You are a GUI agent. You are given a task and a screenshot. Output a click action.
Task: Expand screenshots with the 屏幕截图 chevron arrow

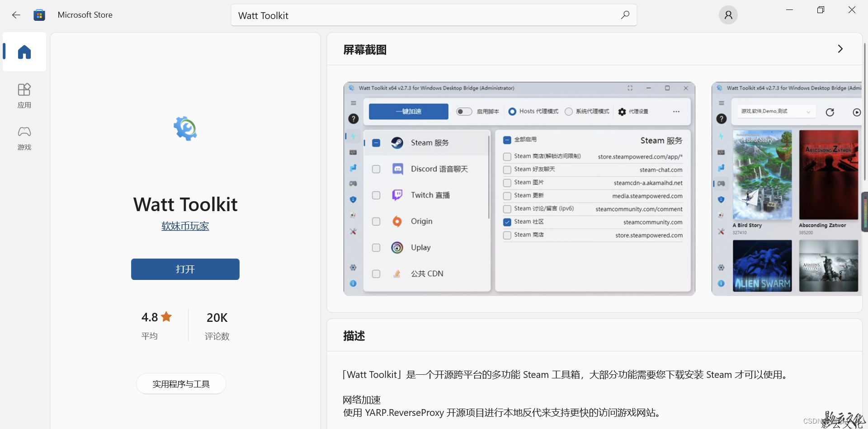(840, 49)
